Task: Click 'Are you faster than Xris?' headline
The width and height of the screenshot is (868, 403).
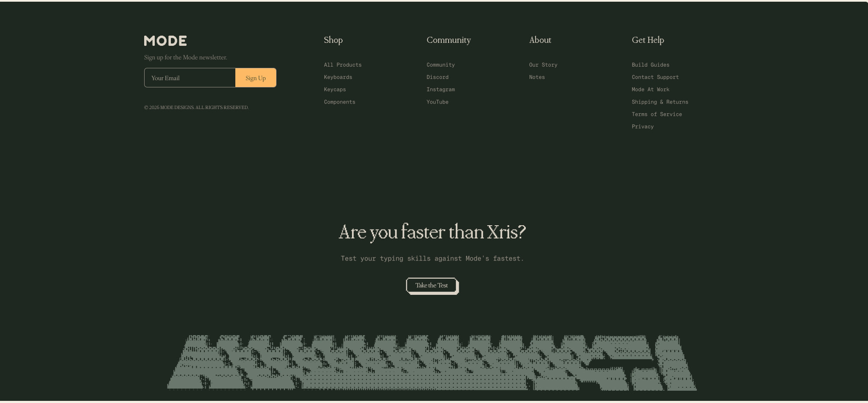Action: tap(432, 232)
